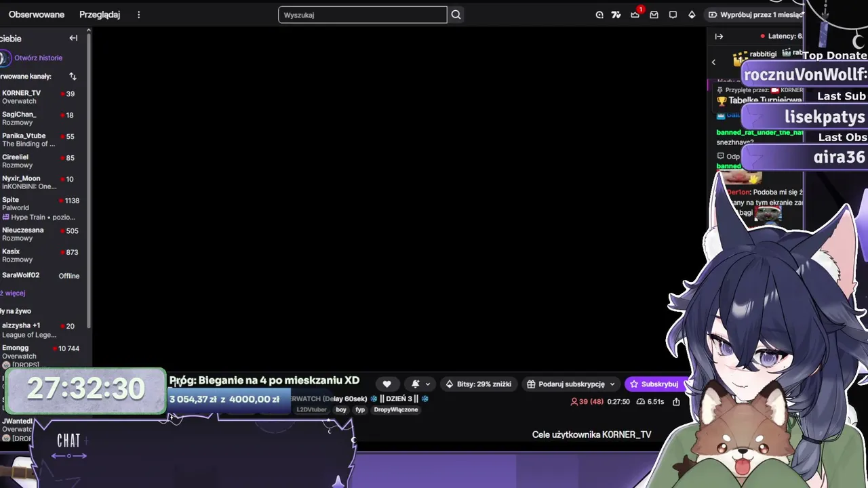Image resolution: width=868 pixels, height=488 pixels.
Task: Toggle the follow heart button
Action: pyautogui.click(x=387, y=384)
